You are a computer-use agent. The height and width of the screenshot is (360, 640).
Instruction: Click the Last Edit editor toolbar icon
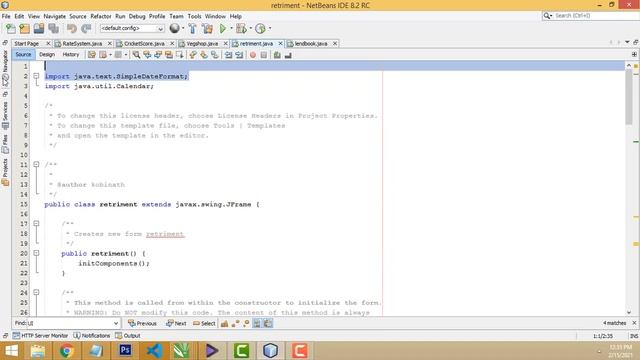pyautogui.click(x=92, y=55)
